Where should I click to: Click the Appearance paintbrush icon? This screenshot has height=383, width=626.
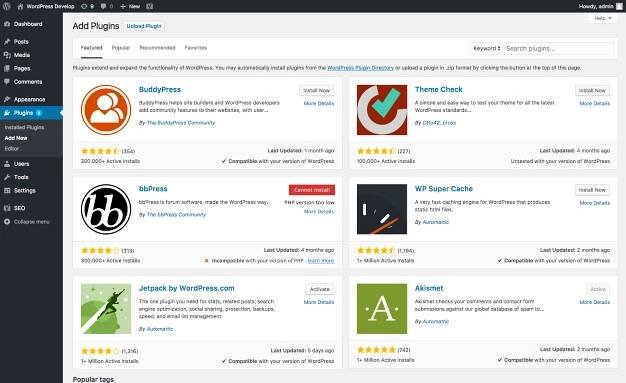pyautogui.click(x=7, y=99)
